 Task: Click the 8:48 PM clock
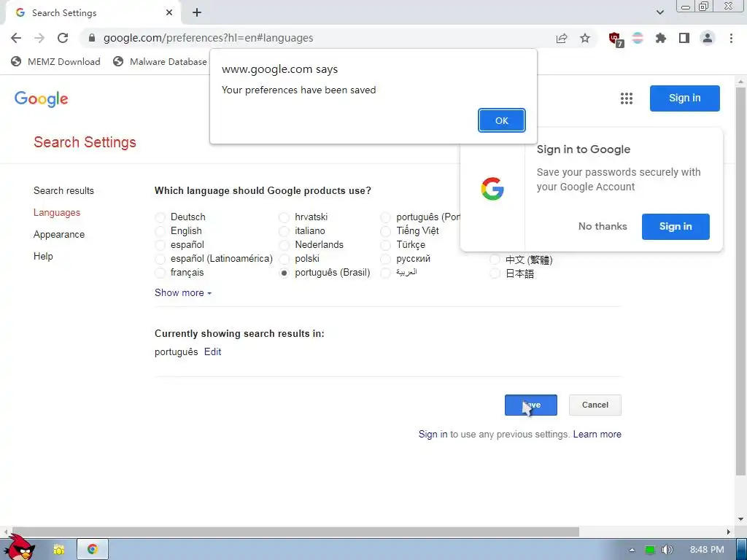(x=707, y=550)
